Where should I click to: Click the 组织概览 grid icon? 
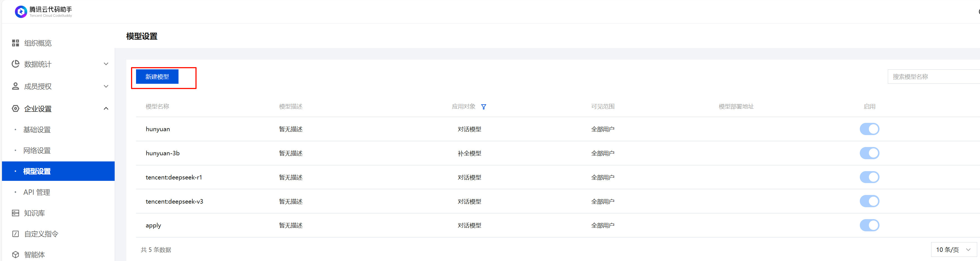coord(16,43)
